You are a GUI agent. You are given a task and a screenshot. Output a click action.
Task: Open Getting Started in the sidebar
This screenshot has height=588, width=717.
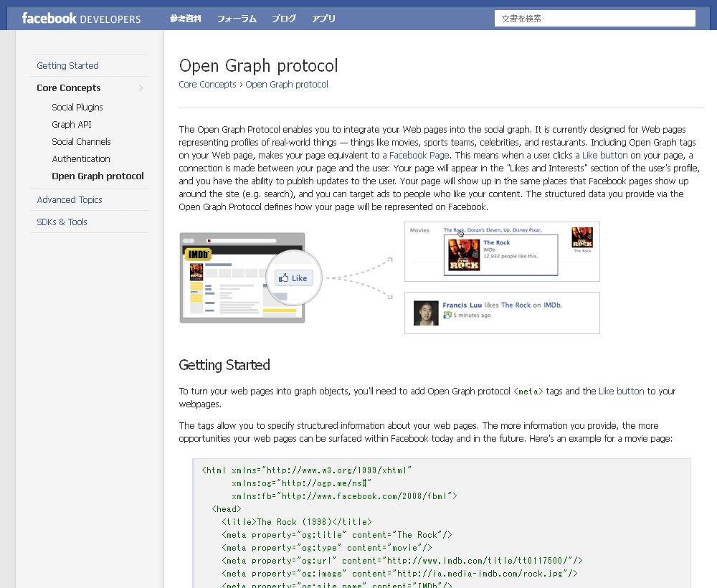tap(67, 65)
